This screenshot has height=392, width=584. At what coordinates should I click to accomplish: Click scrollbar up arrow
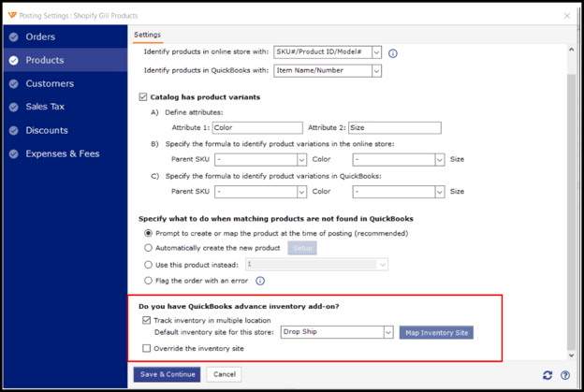coord(571,50)
